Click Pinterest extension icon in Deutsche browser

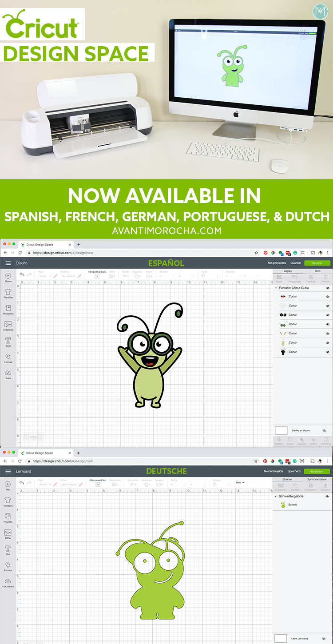pyautogui.click(x=266, y=461)
